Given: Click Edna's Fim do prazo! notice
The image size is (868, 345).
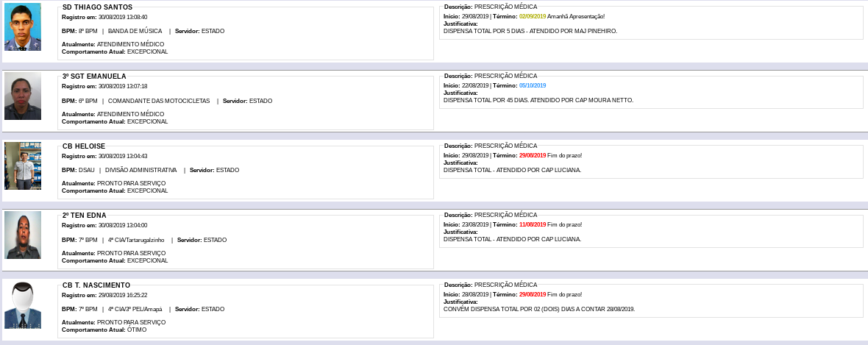Looking at the screenshot, I should (565, 225).
